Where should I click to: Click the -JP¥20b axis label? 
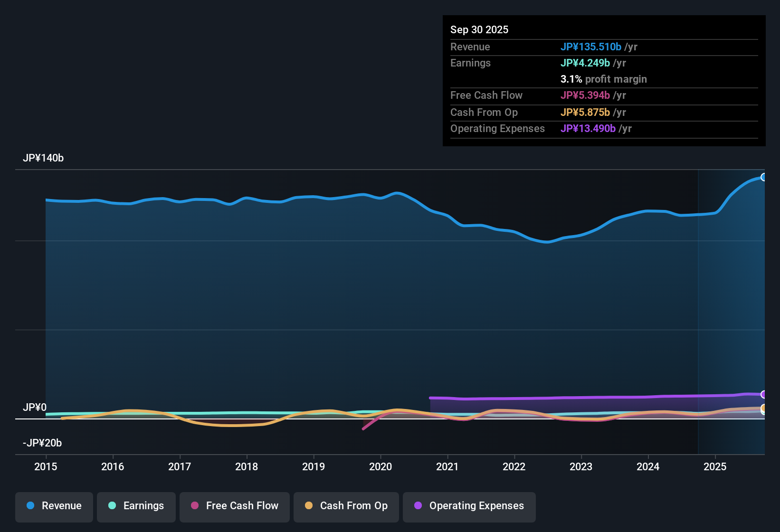coord(41,443)
